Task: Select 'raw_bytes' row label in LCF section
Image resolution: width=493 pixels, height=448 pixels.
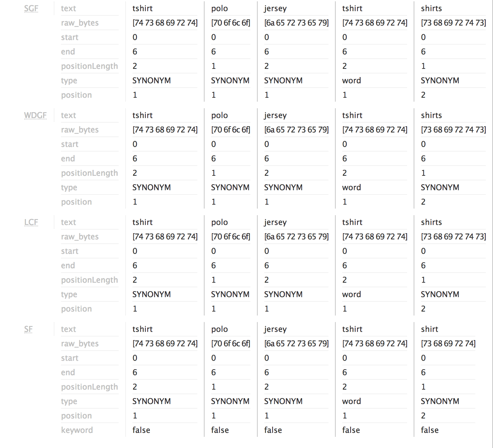Action: 80,237
